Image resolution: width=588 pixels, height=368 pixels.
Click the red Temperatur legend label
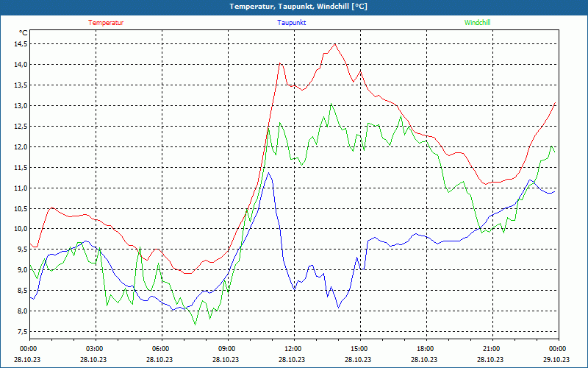106,23
